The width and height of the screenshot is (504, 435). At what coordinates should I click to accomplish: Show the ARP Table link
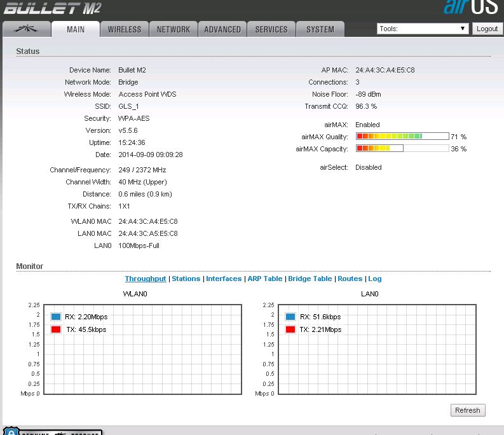point(264,279)
